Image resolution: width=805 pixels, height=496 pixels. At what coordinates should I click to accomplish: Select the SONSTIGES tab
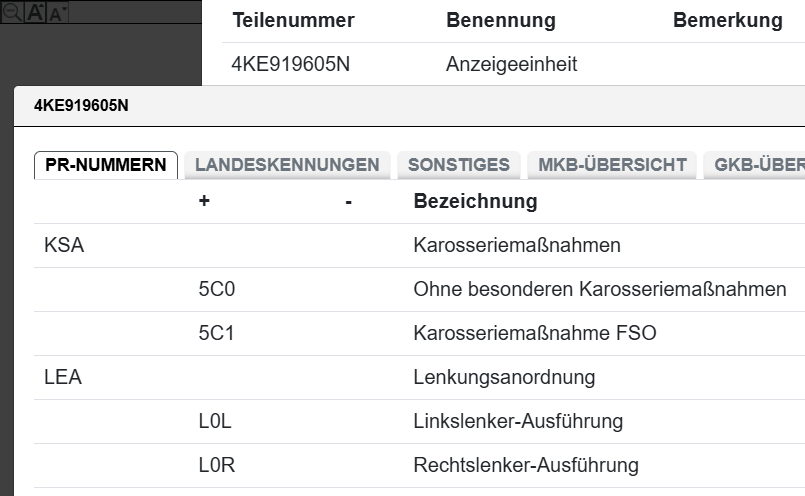tap(458, 165)
